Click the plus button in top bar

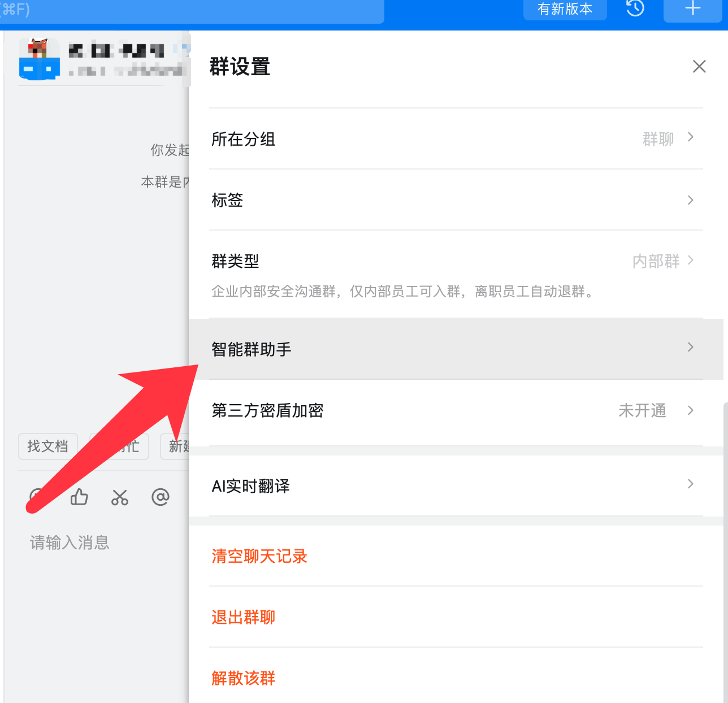[x=693, y=10]
